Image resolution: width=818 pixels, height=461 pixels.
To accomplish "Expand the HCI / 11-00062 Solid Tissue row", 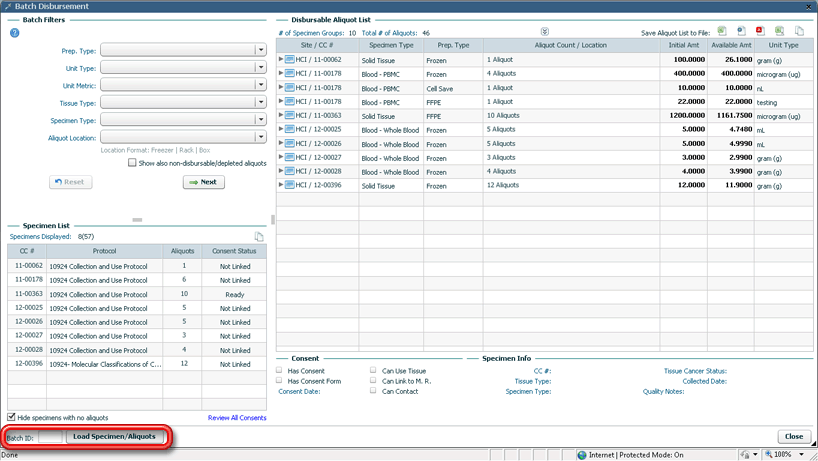I will 281,59.
